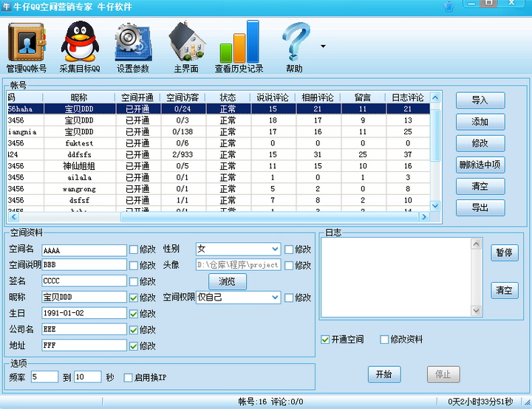The image size is (532, 409).
Task: Click the account table vertical scrollbar thumb
Action: (x=435, y=135)
